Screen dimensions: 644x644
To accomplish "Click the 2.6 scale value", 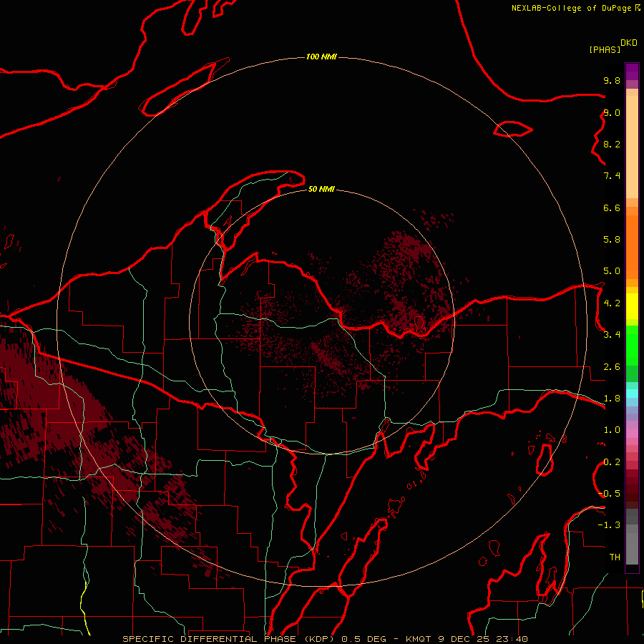I will tap(612, 367).
